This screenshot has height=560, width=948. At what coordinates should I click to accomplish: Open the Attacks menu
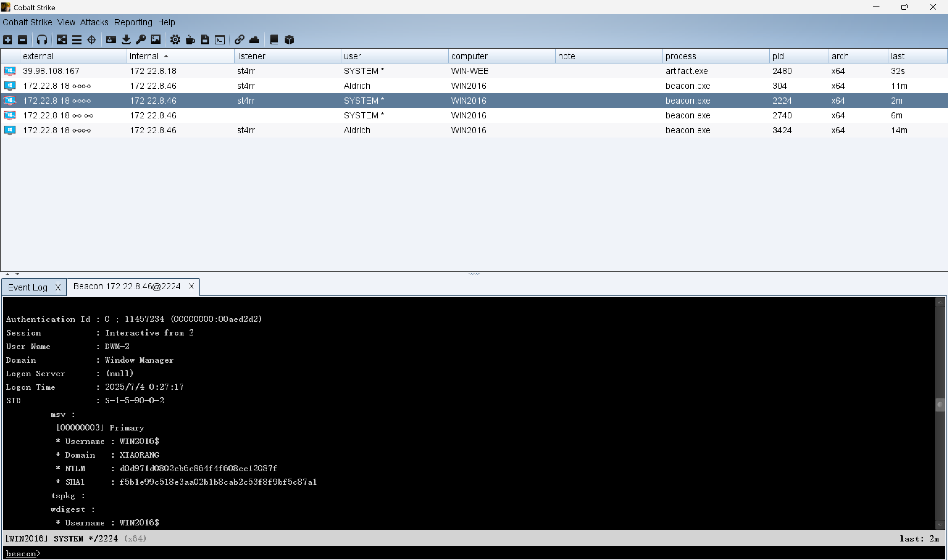coord(94,22)
